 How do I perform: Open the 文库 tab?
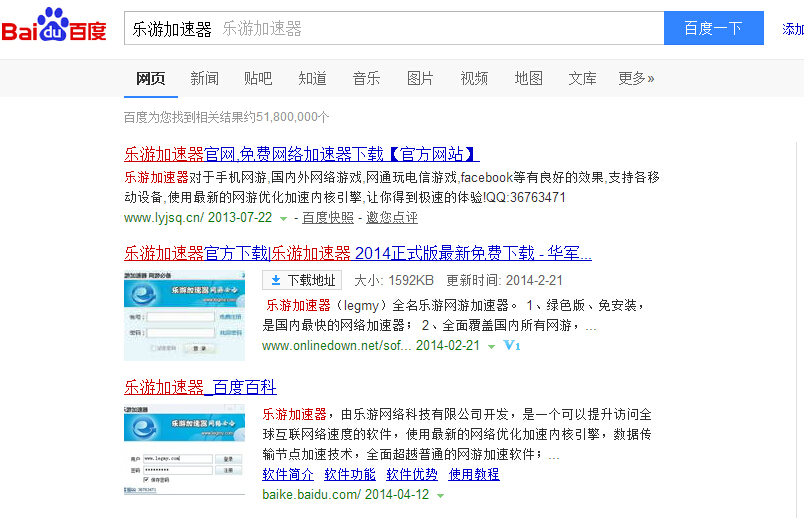[582, 78]
